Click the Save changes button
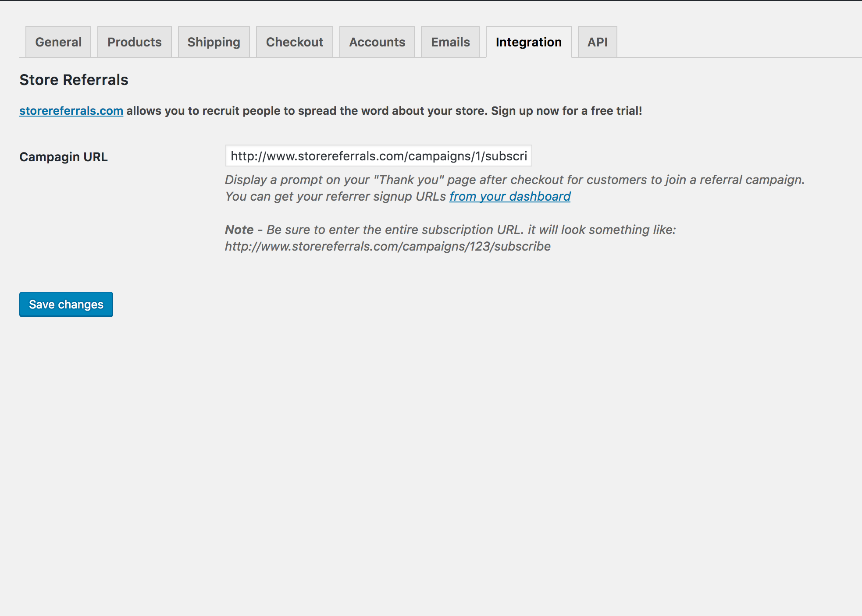The width and height of the screenshot is (862, 616). coord(66,304)
